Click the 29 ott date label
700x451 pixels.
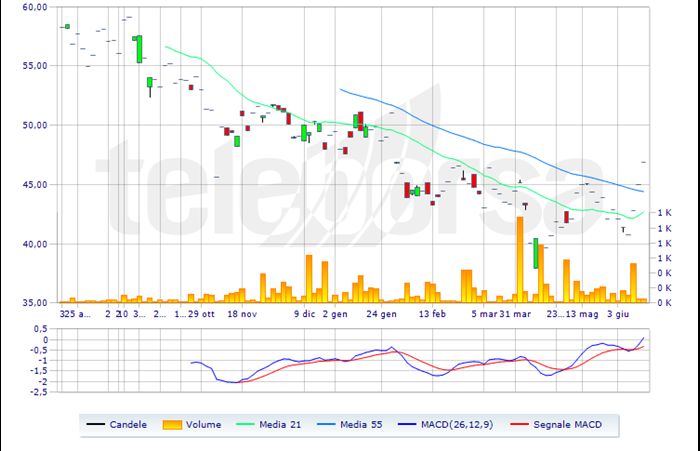201,314
